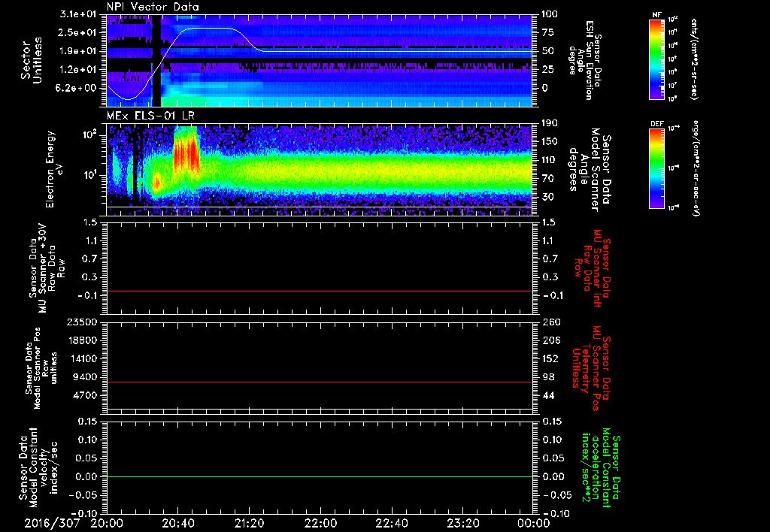Click the "100" Sun elevation tick label
This screenshot has height=532, width=770.
tap(550, 14)
